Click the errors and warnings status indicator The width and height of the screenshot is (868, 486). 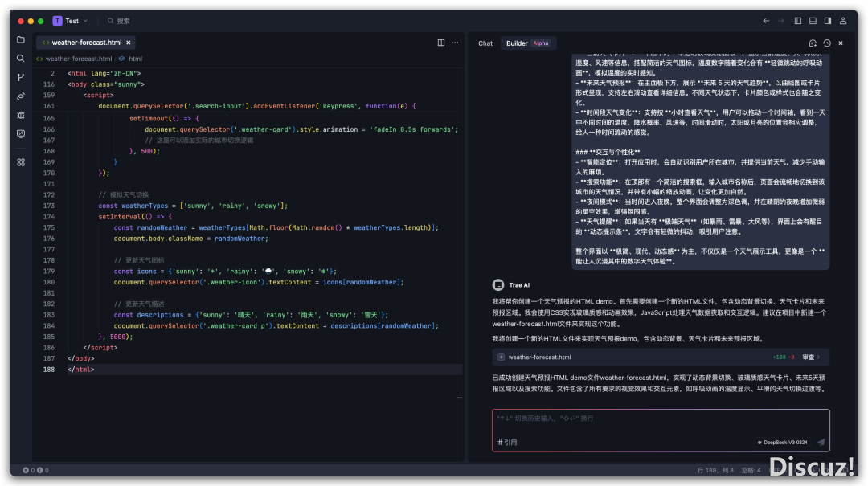click(35, 470)
